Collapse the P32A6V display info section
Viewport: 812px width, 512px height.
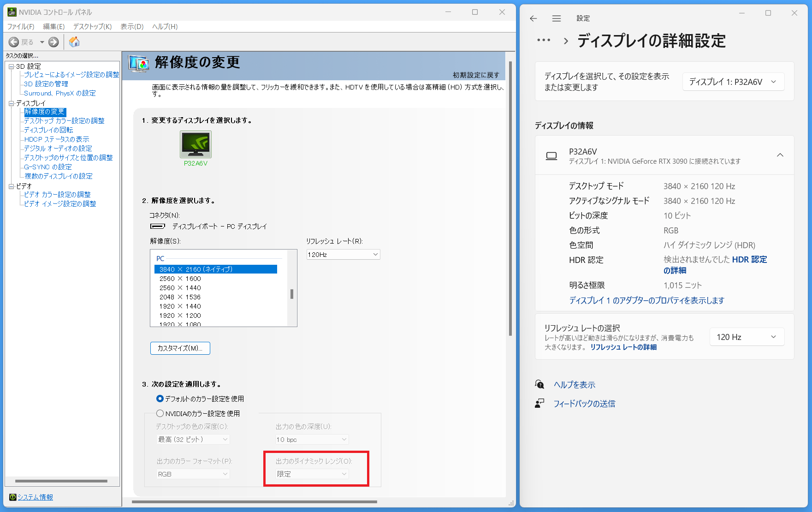tap(780, 155)
